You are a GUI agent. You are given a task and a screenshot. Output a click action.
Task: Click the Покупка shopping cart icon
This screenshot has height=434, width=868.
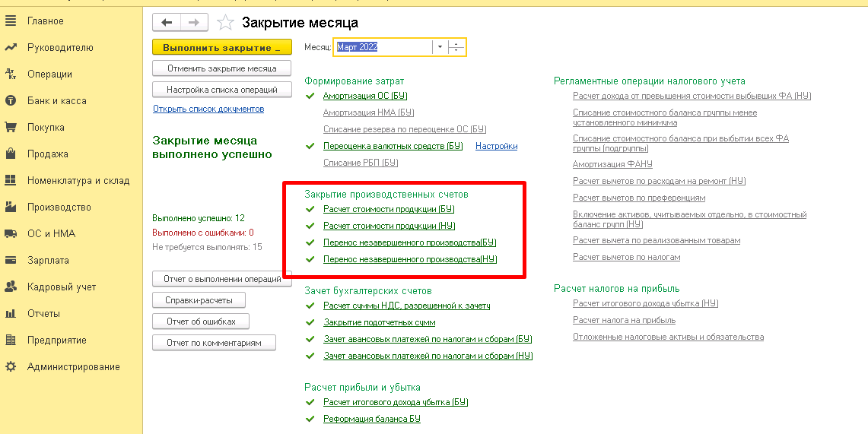pyautogui.click(x=11, y=128)
